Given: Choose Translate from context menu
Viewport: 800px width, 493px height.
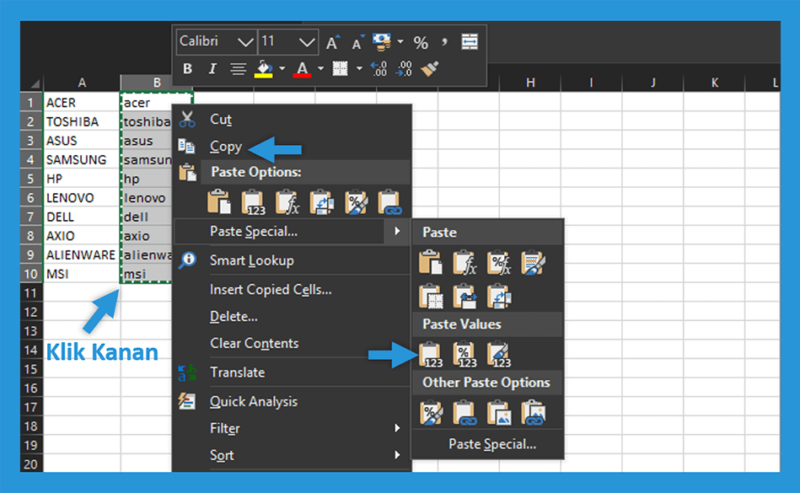Looking at the screenshot, I should (292, 373).
